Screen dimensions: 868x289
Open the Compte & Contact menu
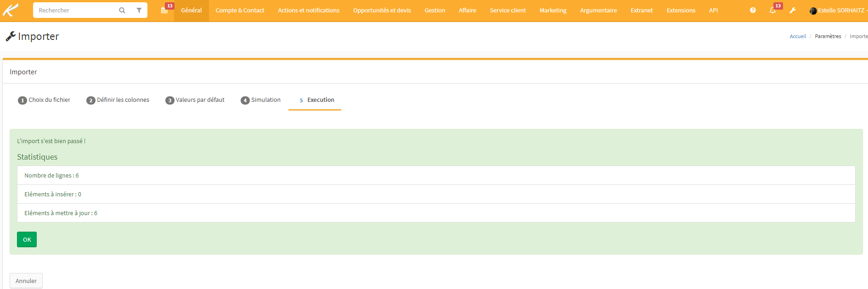pyautogui.click(x=240, y=10)
